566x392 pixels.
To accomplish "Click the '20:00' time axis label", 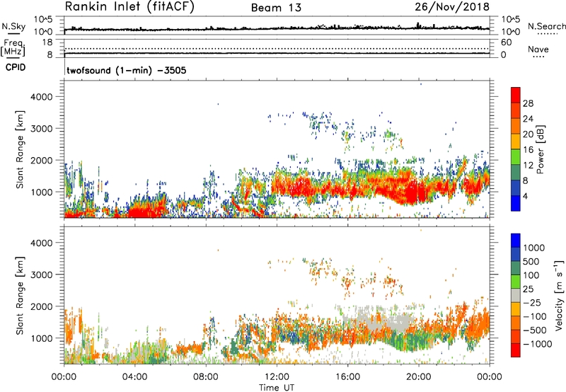I will pos(419,377).
